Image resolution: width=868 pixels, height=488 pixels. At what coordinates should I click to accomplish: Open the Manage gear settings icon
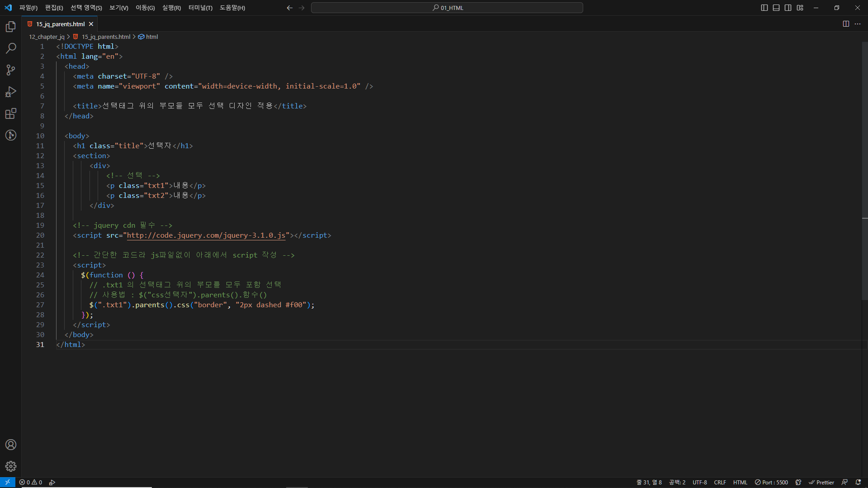[11, 466]
